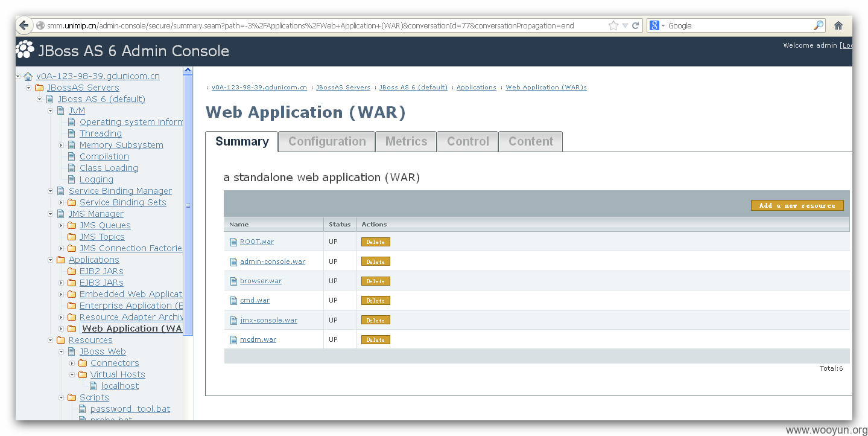
Task: Click the document icon beside Service Binding Manager
Action: pos(61,191)
